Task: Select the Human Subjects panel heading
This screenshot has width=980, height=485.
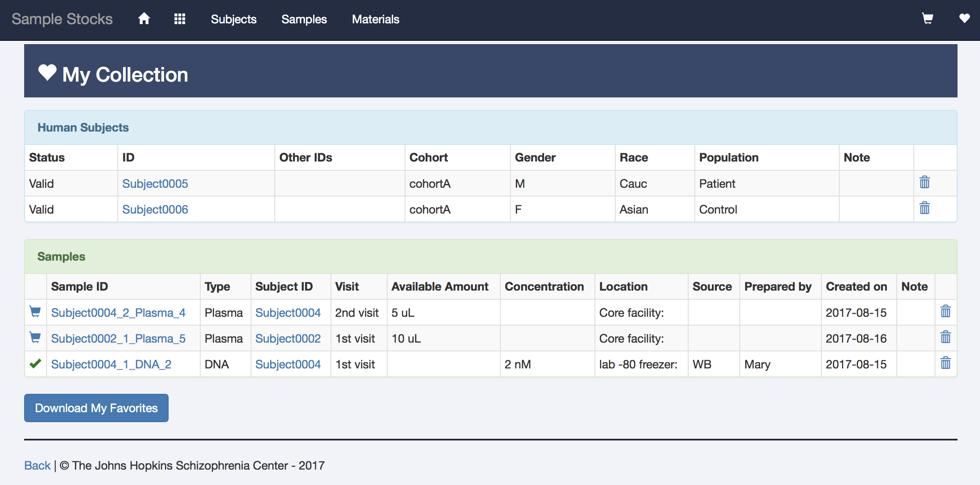Action: pos(83,127)
